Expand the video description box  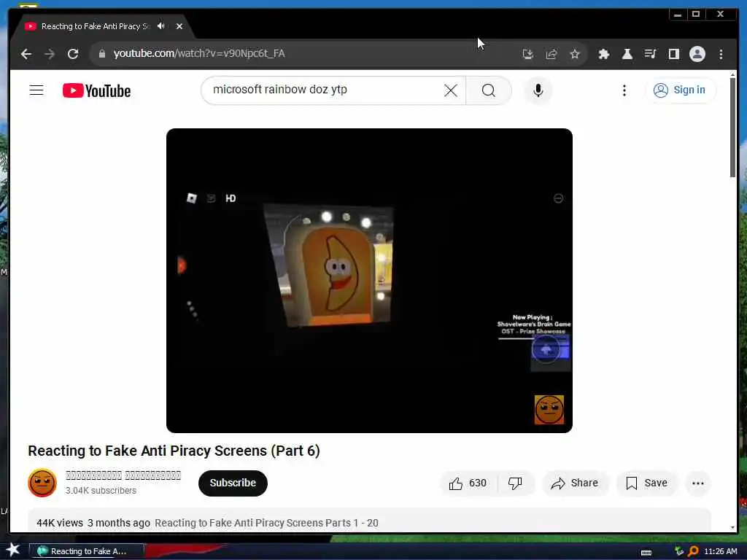point(369,521)
